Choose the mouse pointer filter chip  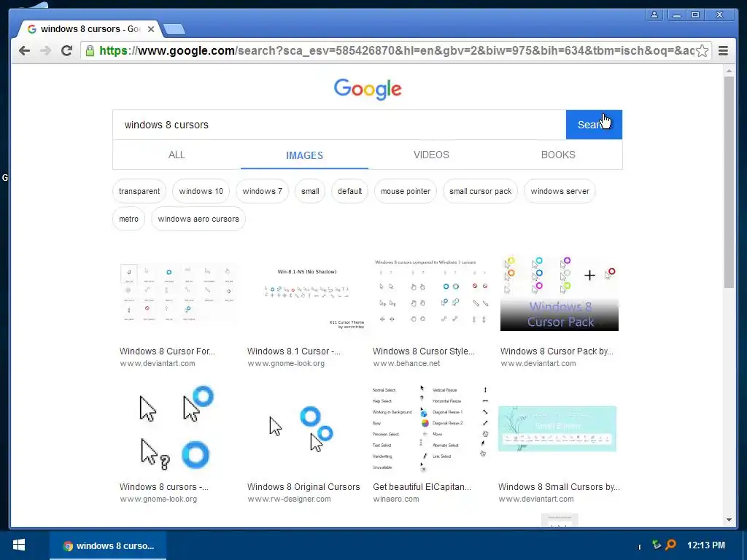click(406, 191)
